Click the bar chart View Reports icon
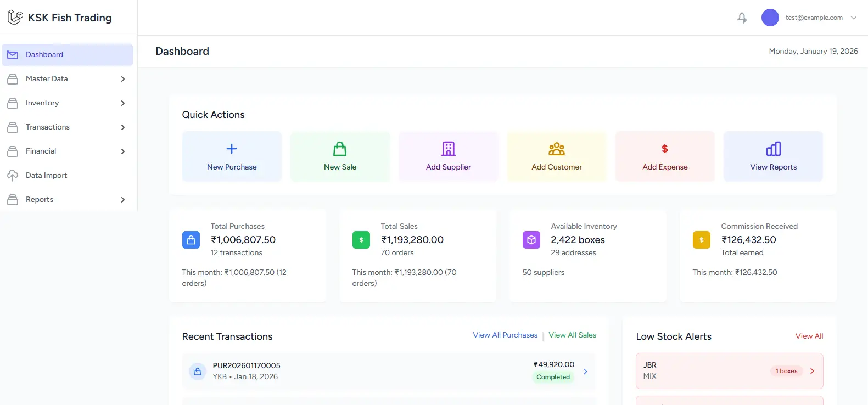This screenshot has width=868, height=405. [x=773, y=149]
